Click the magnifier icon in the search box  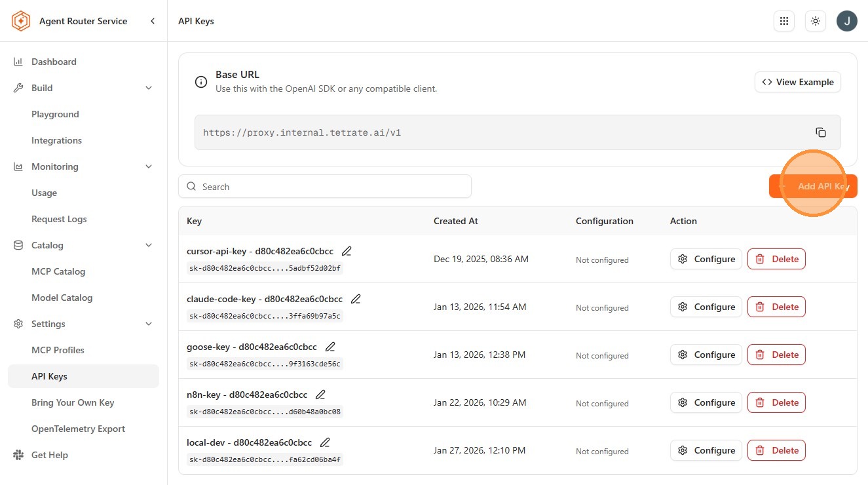pos(191,186)
